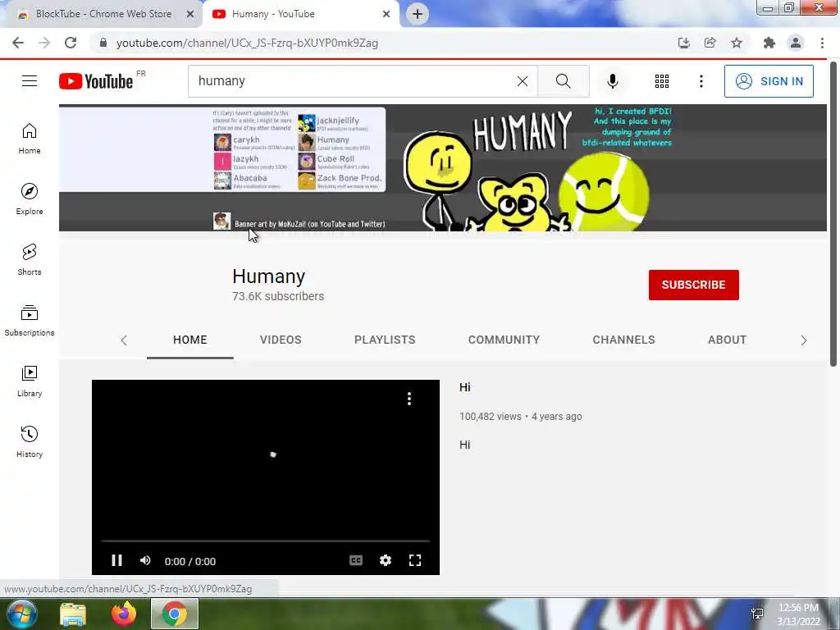Open the video player settings gear
The width and height of the screenshot is (840, 630).
[x=386, y=560]
